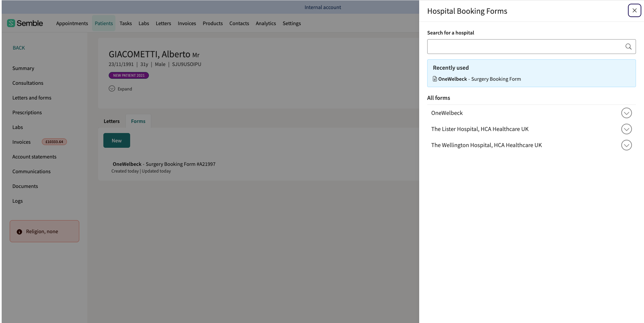Switch to the Letters tab
The height and width of the screenshot is (323, 644).
coord(111,121)
